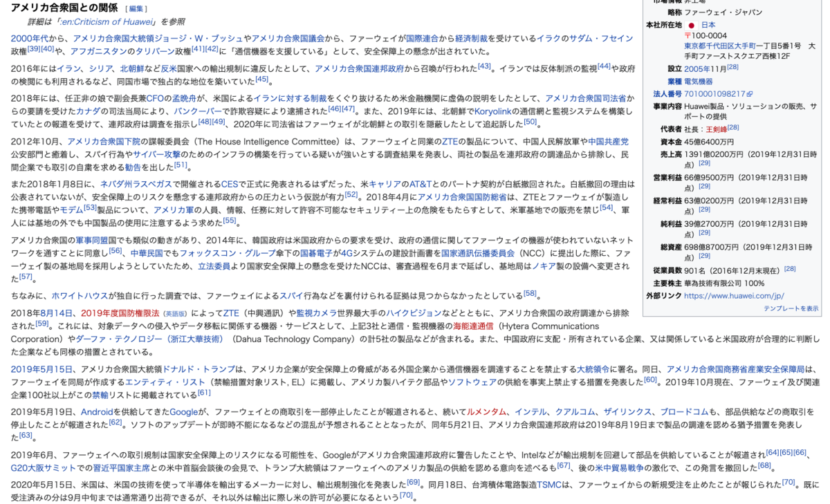
Task: Click the シリア link
Action: tap(101, 69)
